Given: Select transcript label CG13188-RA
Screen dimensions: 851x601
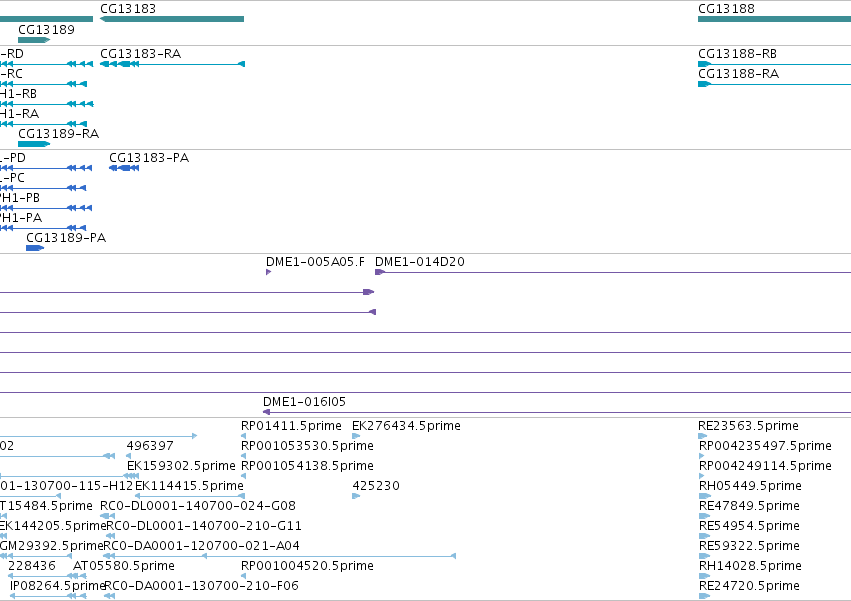Looking at the screenshot, I should click(738, 74).
